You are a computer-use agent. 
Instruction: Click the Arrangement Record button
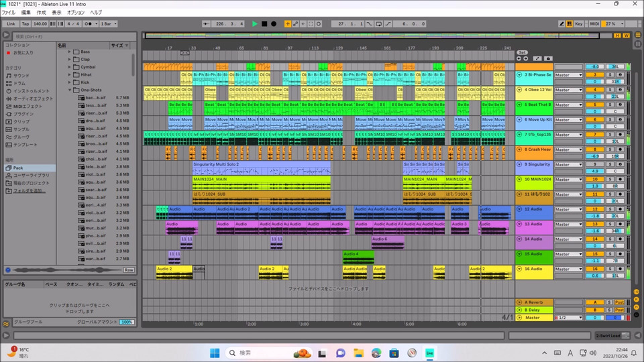[274, 23]
